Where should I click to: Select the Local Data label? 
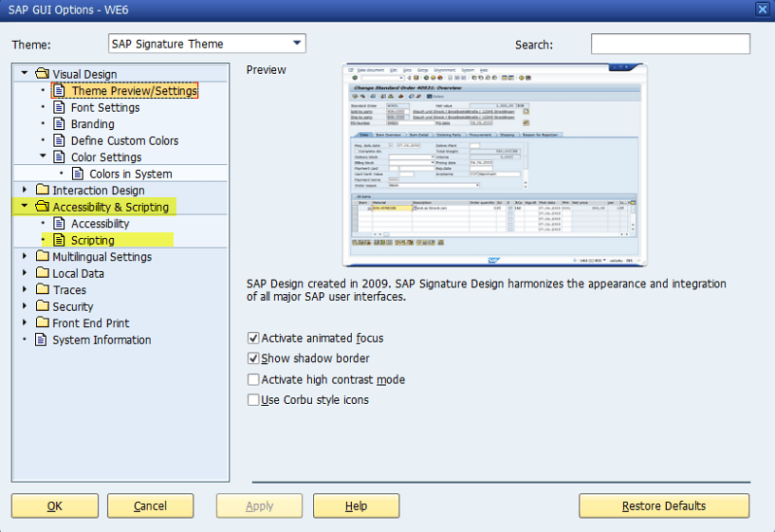[78, 273]
